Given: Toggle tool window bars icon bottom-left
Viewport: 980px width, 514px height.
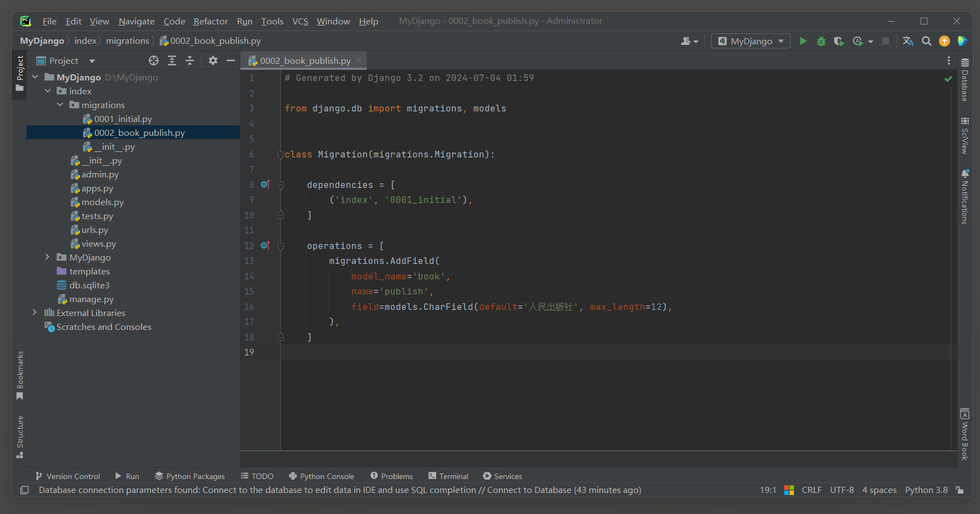Looking at the screenshot, I should pos(24,490).
